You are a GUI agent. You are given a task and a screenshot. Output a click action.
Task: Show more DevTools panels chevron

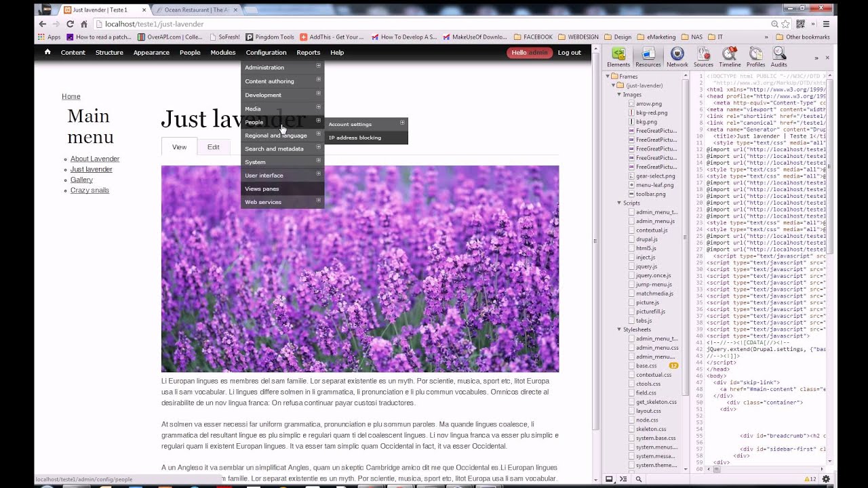(x=816, y=58)
